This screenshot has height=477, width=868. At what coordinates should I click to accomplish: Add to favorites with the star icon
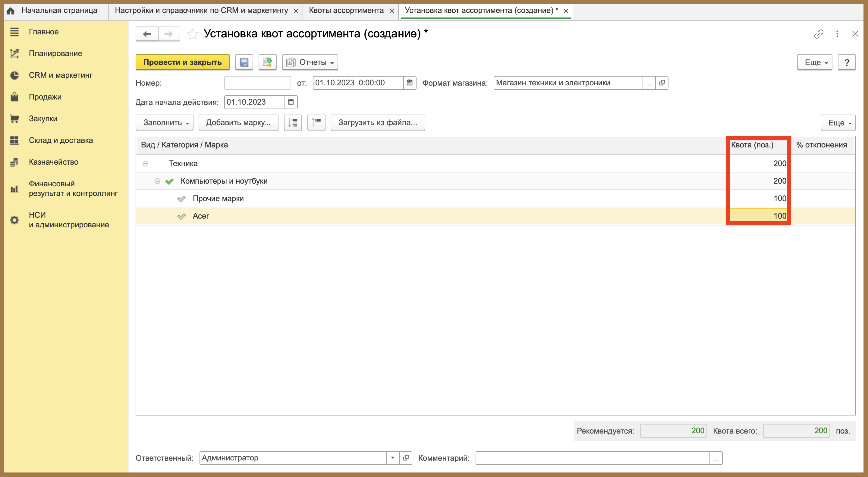(193, 34)
